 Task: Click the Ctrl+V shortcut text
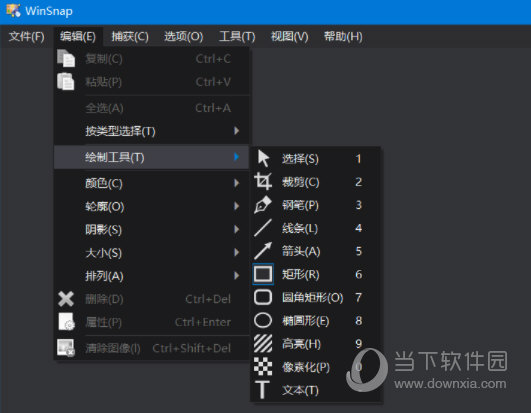point(213,82)
